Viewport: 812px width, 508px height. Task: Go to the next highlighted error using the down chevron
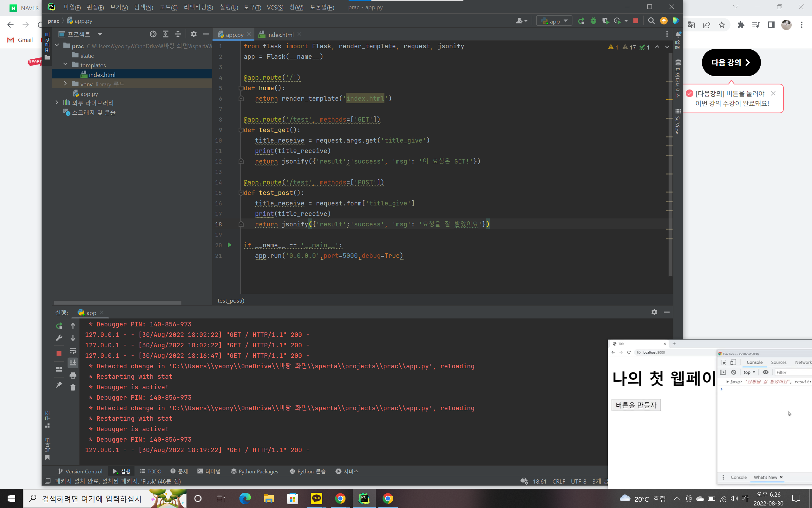(x=667, y=47)
